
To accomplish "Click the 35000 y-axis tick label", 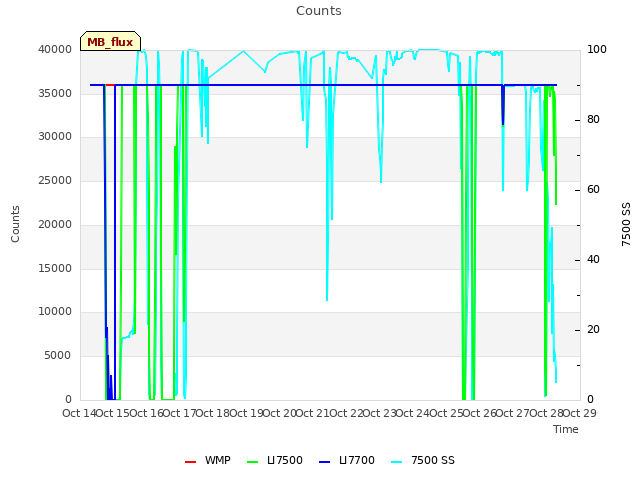I will click(55, 93).
